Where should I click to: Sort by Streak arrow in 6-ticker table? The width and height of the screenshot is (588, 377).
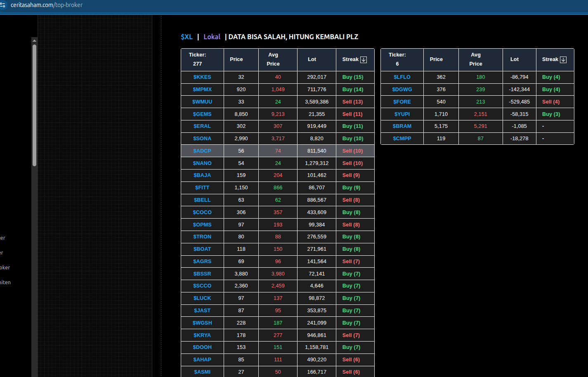click(x=563, y=59)
